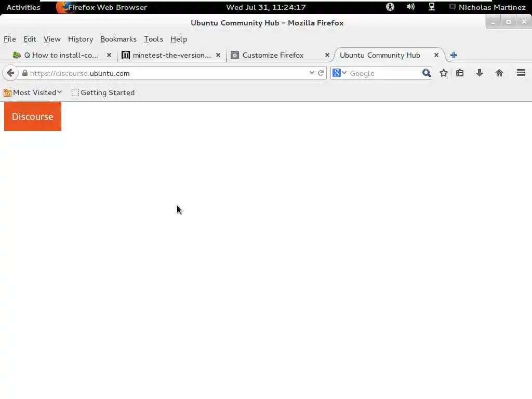532x399 pixels.
Task: Open the View menu
Action: 52,39
